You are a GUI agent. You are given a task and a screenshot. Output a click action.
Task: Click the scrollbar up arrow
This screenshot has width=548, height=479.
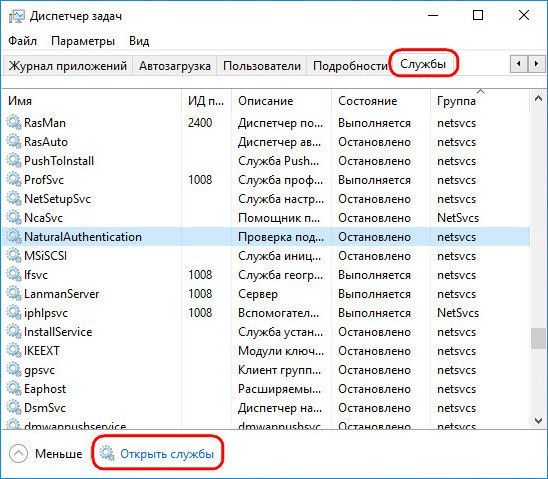pyautogui.click(x=539, y=99)
